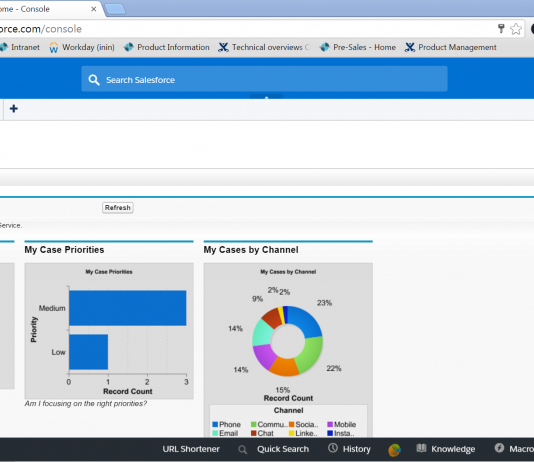The image size is (534, 462).
Task: Open the Technical overviews bookmark
Action: click(264, 47)
